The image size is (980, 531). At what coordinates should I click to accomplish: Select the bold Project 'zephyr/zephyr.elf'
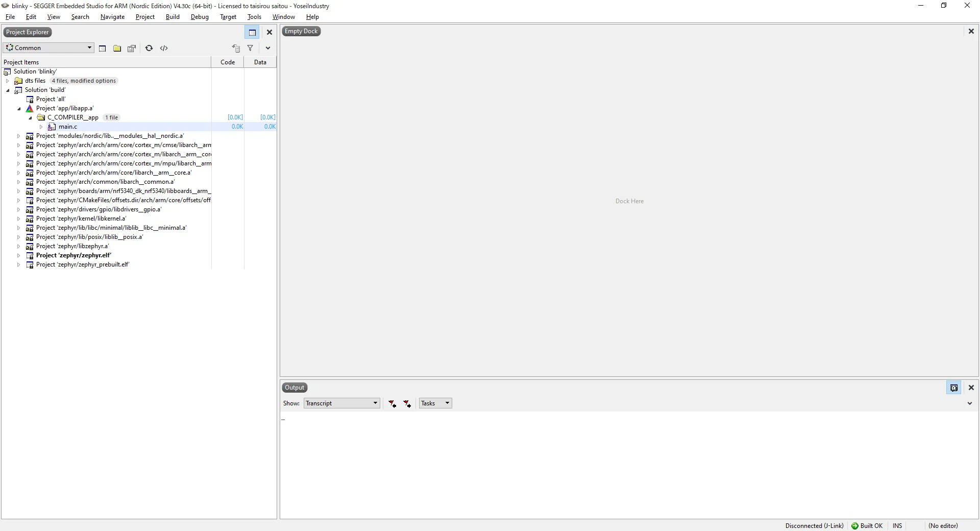pos(73,255)
